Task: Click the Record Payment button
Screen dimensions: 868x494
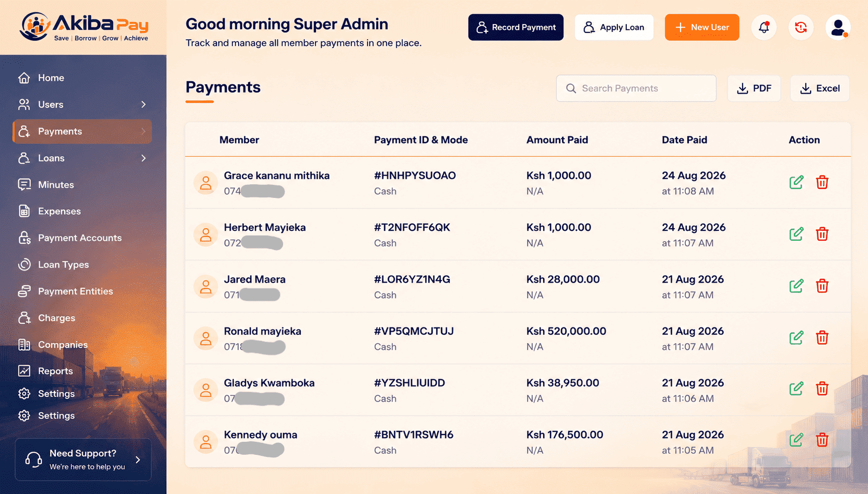Action: click(x=515, y=27)
